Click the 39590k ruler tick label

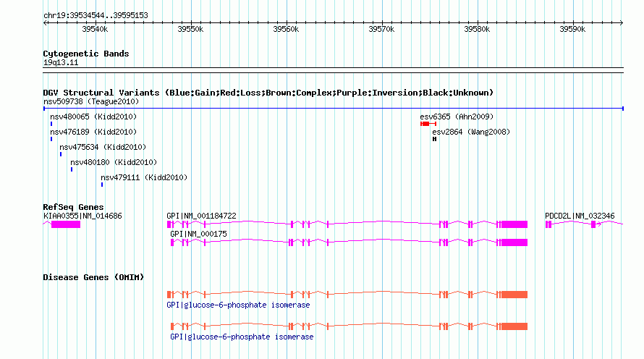tap(572, 29)
